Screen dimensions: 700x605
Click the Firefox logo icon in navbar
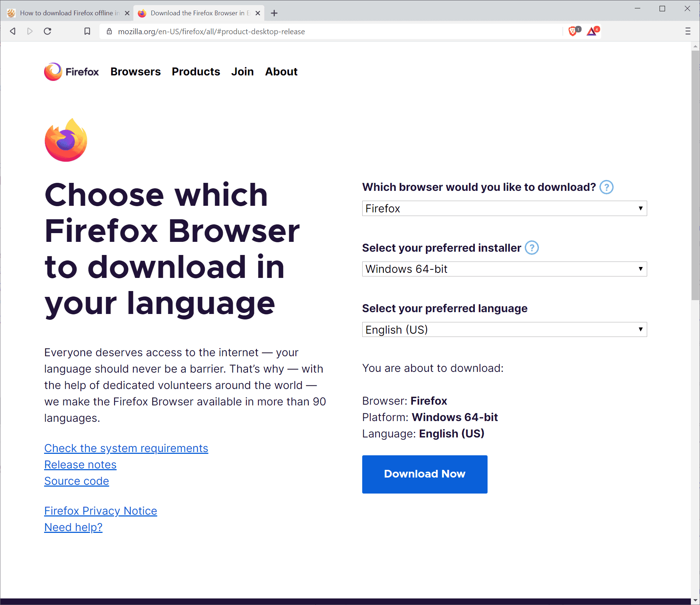tap(52, 71)
